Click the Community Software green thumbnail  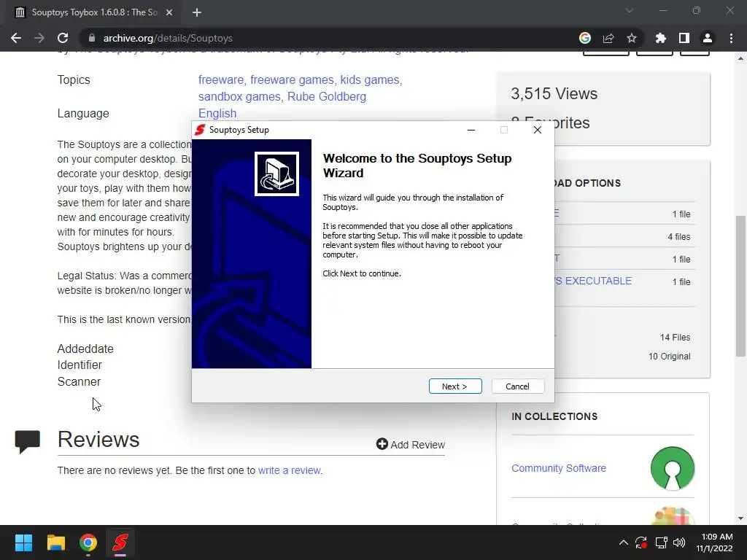[x=673, y=468]
